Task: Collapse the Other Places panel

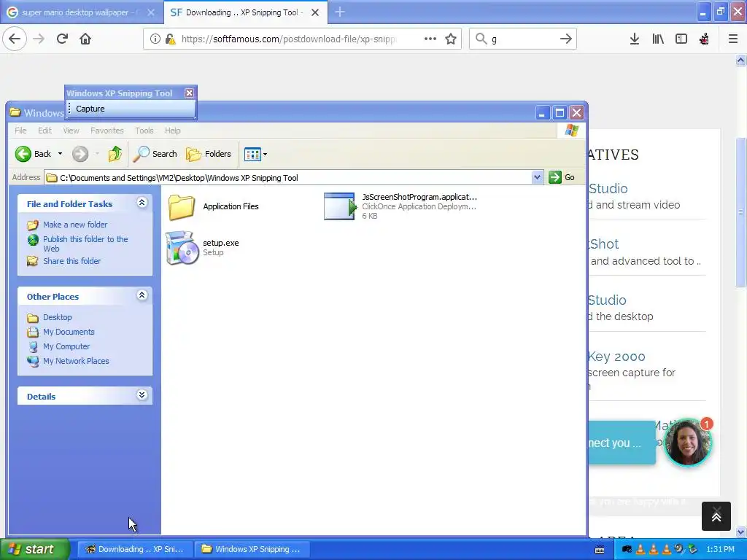Action: pos(142,295)
